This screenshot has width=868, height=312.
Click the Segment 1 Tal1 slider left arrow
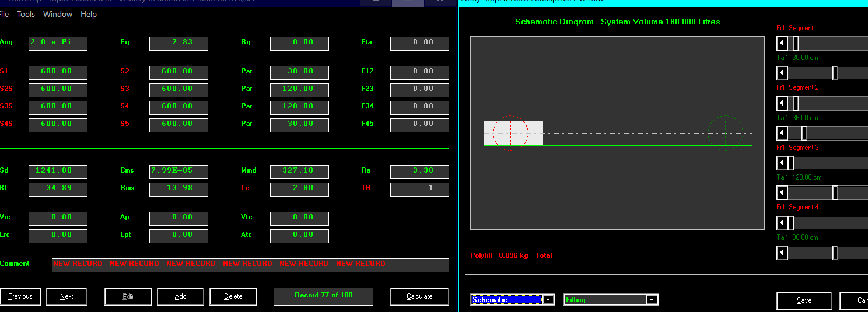pyautogui.click(x=782, y=73)
